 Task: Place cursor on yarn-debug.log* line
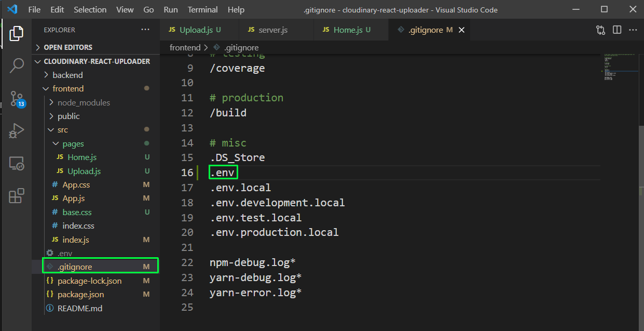pyautogui.click(x=256, y=277)
